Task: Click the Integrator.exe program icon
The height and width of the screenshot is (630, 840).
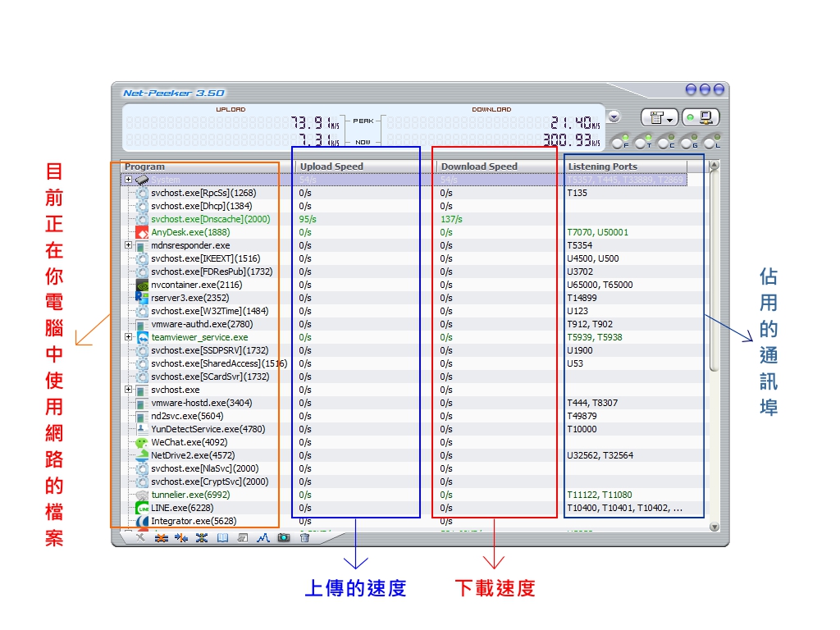Action: (142, 521)
